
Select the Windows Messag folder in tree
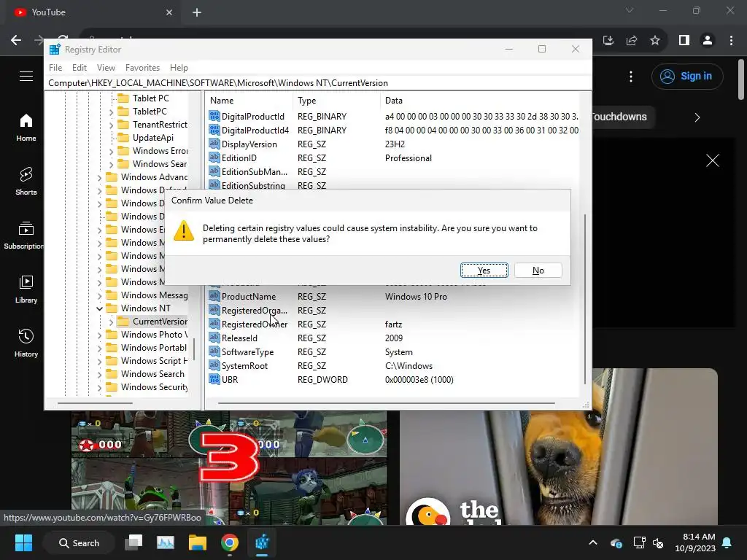point(147,295)
